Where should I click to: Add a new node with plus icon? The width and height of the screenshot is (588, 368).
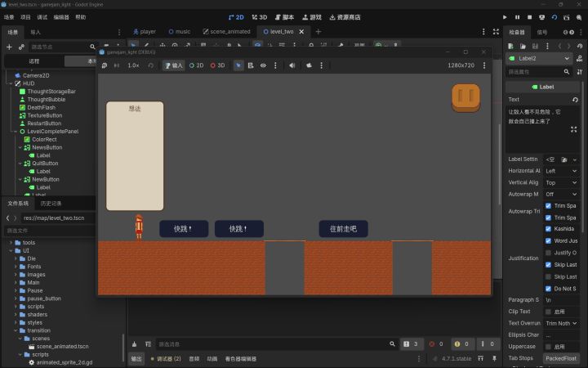(9, 47)
